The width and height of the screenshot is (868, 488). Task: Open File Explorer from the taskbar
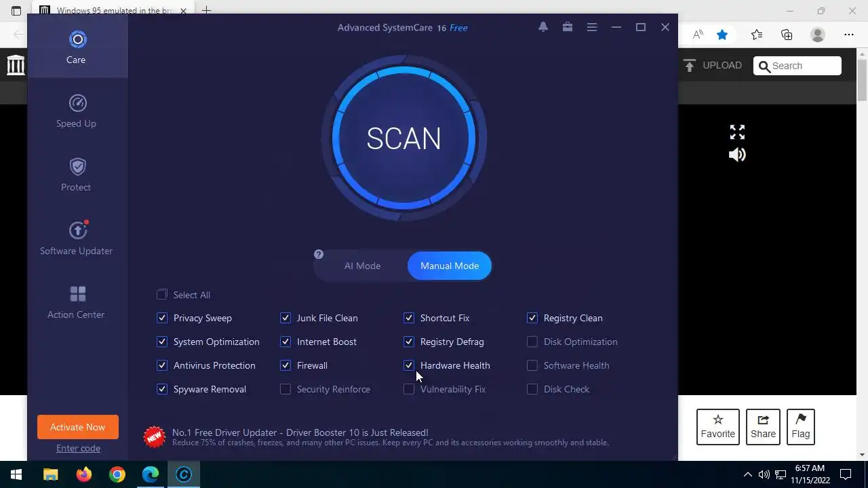coord(51,474)
